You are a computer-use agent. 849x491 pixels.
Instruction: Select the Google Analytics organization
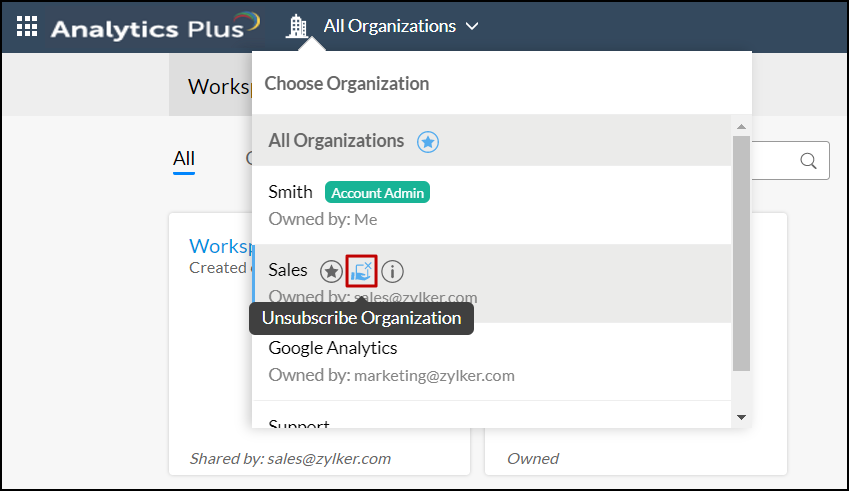492,361
